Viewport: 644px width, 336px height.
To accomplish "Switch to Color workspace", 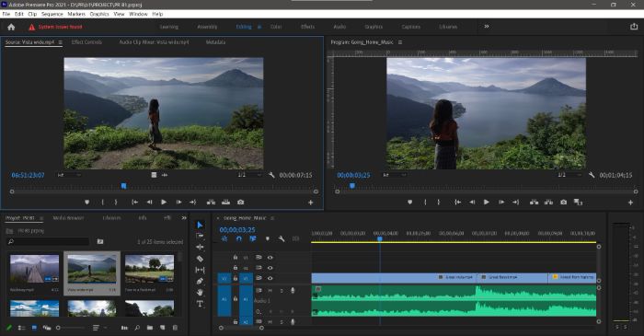I will (x=276, y=27).
